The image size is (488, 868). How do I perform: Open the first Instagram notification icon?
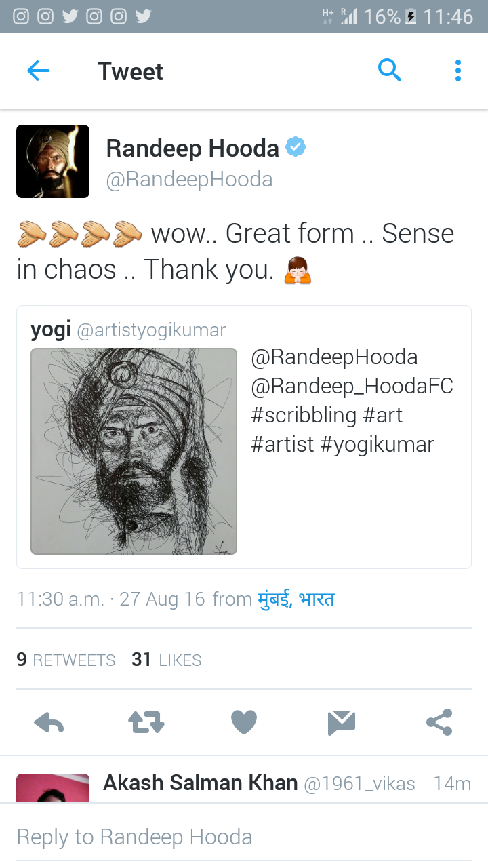click(x=21, y=16)
